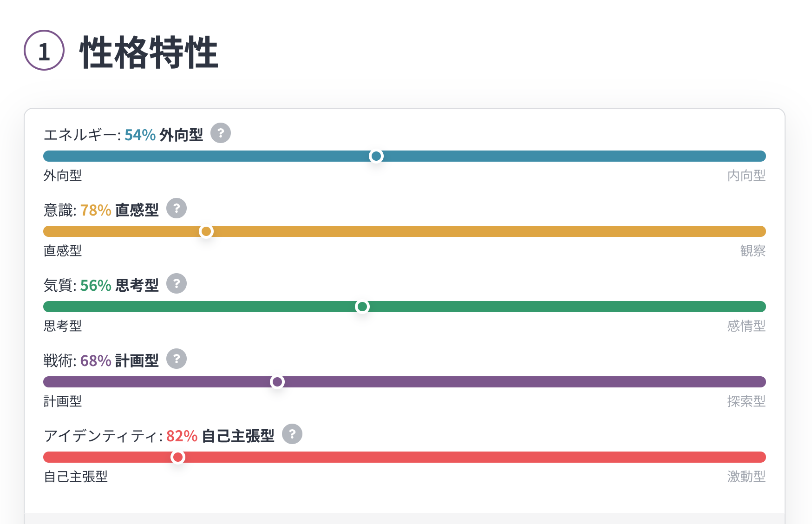The width and height of the screenshot is (812, 524).
Task: Click the help icon beside 戦術 計画型
Action: point(177,359)
